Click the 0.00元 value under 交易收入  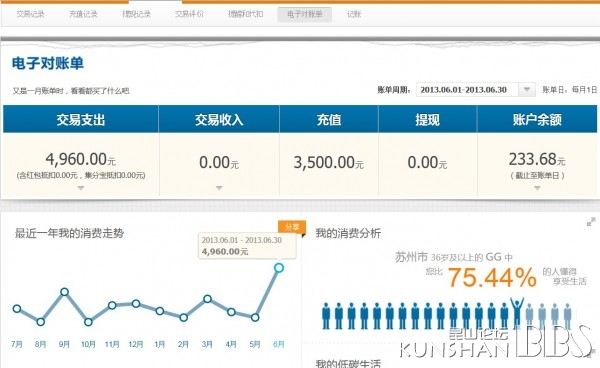[x=219, y=163]
